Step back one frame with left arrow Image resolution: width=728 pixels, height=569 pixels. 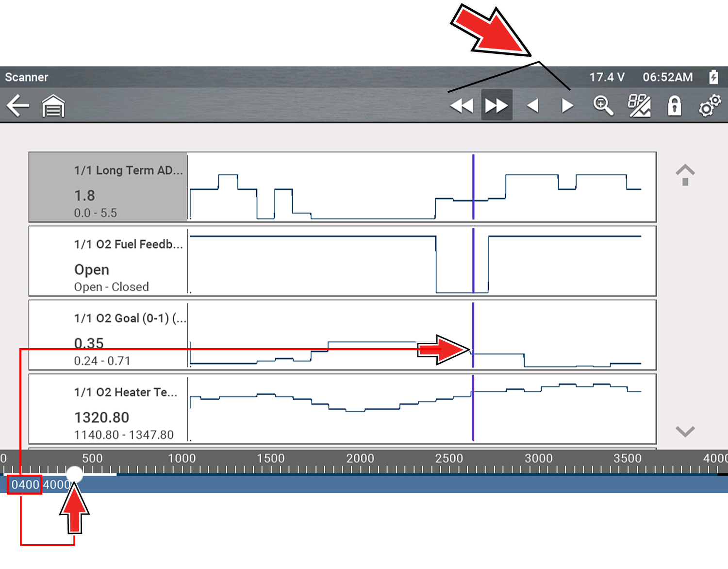pos(533,105)
